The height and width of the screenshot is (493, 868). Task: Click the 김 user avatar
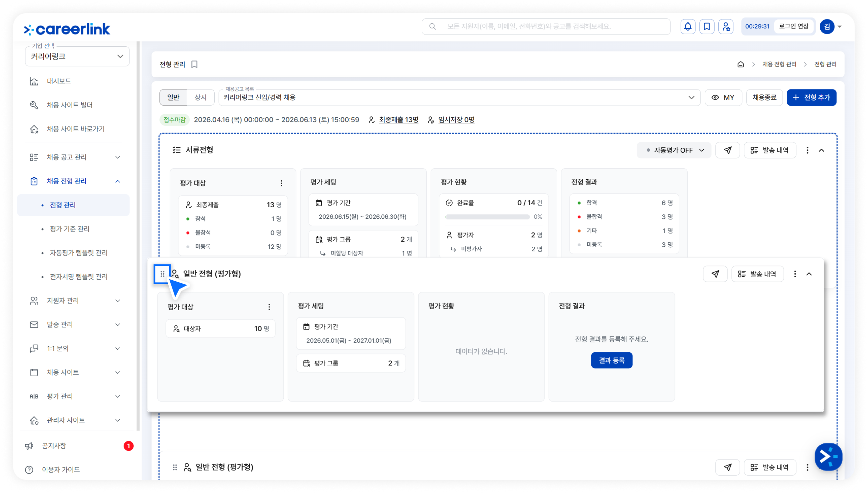827,26
